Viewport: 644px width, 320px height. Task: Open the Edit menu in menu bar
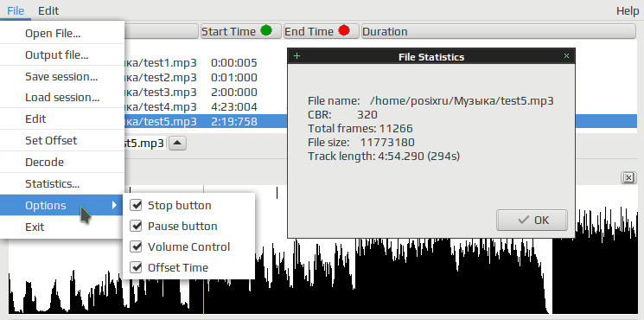pyautogui.click(x=48, y=10)
